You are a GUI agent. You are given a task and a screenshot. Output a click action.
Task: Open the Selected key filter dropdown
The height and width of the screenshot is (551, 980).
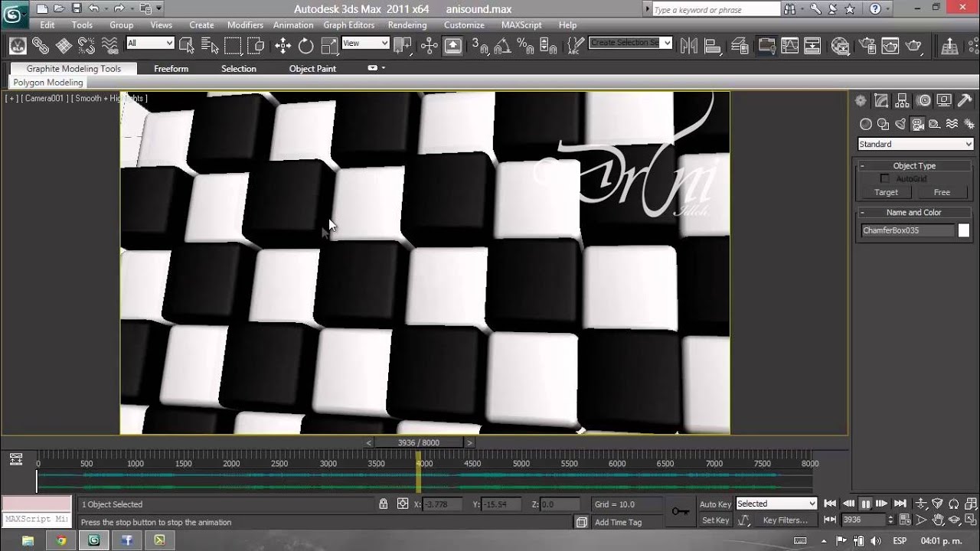click(x=776, y=504)
